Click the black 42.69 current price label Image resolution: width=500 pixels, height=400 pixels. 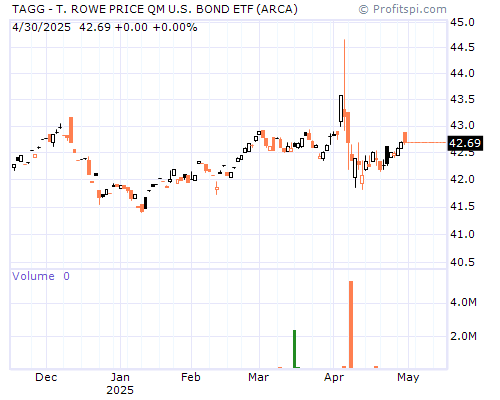pyautogui.click(x=465, y=143)
